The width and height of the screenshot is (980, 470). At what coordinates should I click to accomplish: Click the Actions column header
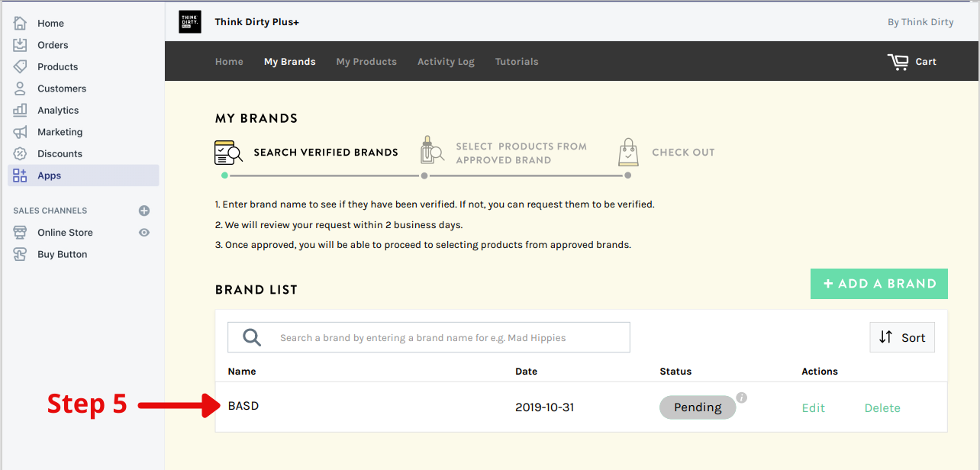(820, 372)
